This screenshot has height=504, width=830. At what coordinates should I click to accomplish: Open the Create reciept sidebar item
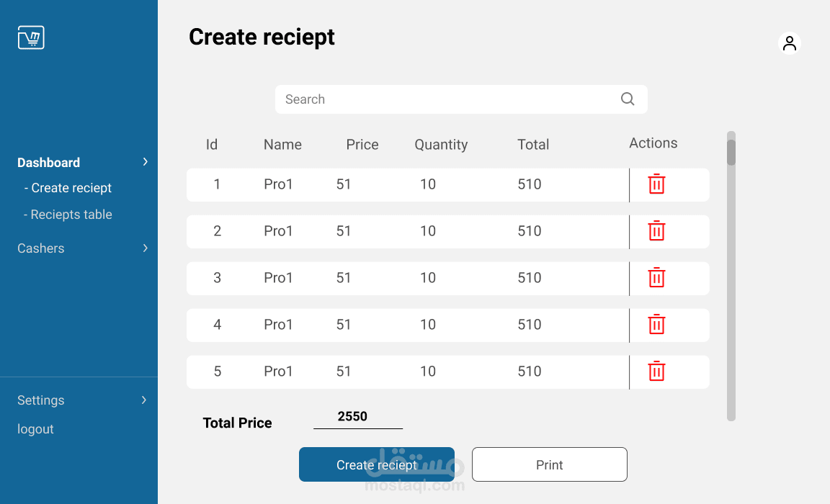coord(68,188)
